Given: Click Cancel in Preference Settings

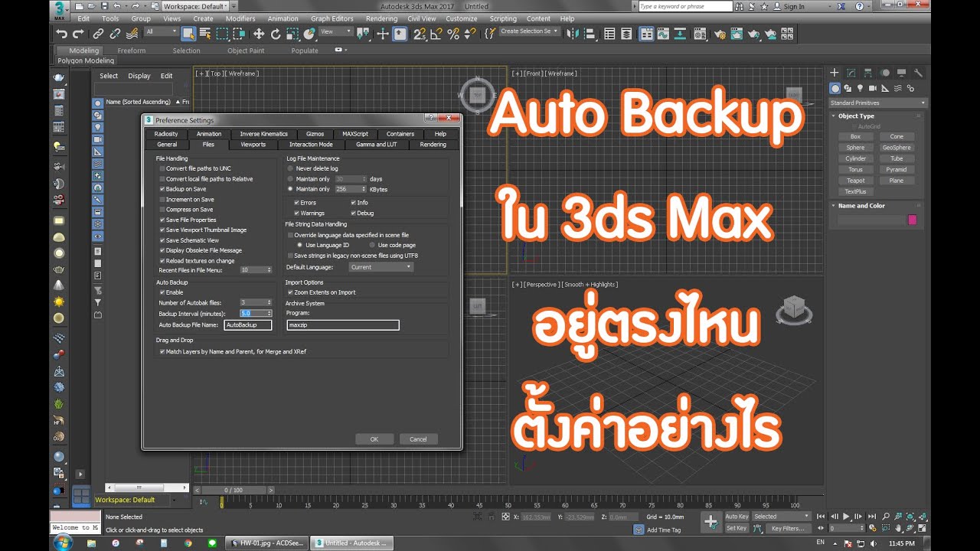Looking at the screenshot, I should tap(419, 439).
